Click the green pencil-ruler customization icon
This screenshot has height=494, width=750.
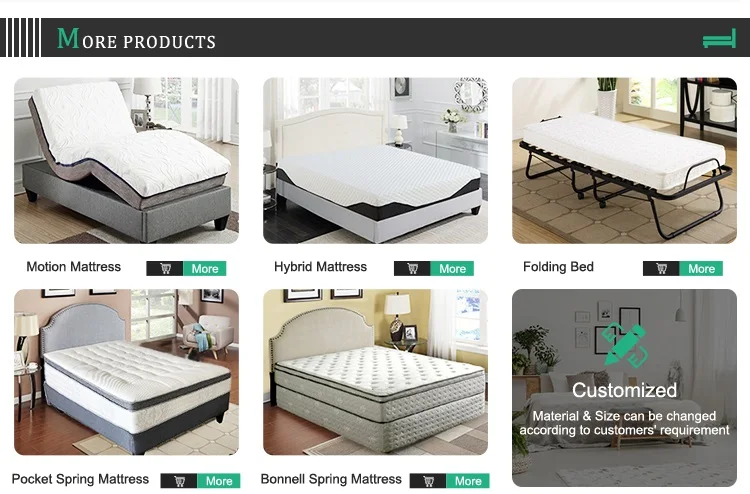(x=625, y=345)
